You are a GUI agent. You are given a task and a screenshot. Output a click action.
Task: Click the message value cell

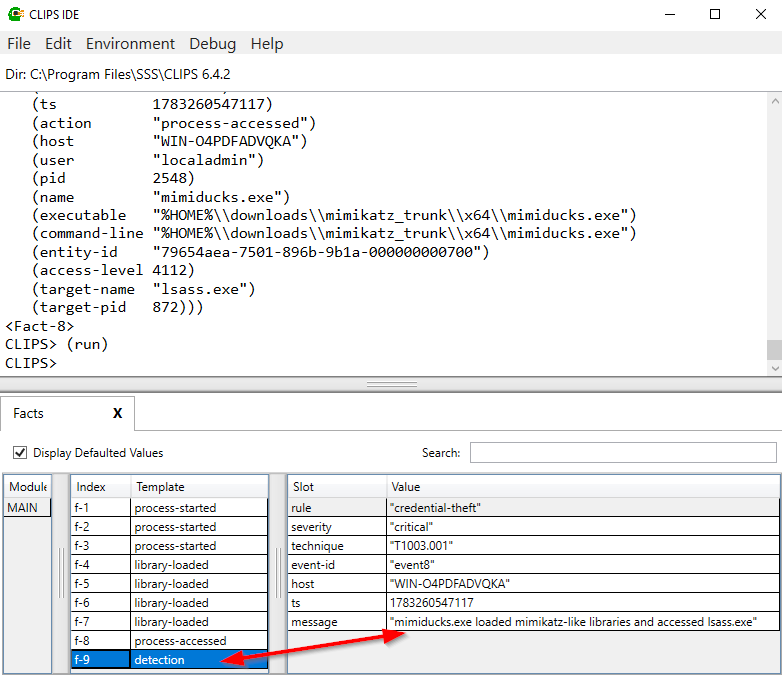[x=583, y=621]
